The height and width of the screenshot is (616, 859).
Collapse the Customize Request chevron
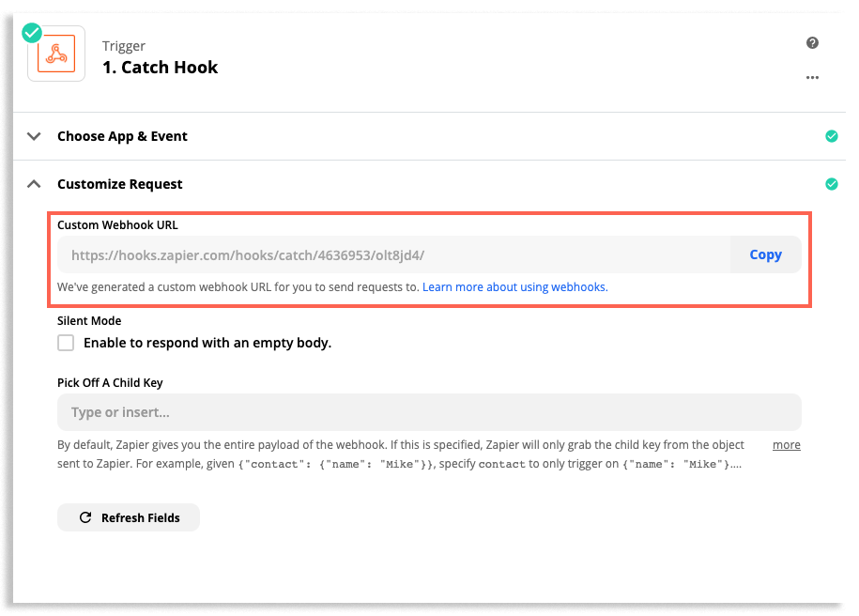[35, 184]
